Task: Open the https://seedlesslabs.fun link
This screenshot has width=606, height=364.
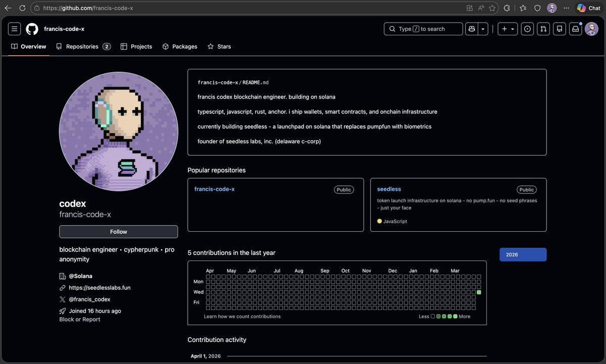Action: pos(100,288)
